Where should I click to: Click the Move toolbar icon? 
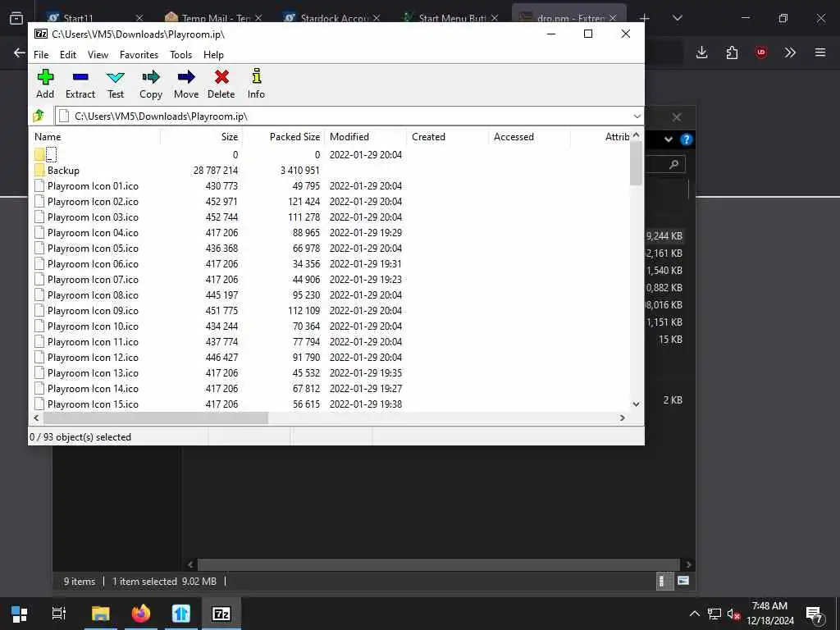click(x=186, y=77)
